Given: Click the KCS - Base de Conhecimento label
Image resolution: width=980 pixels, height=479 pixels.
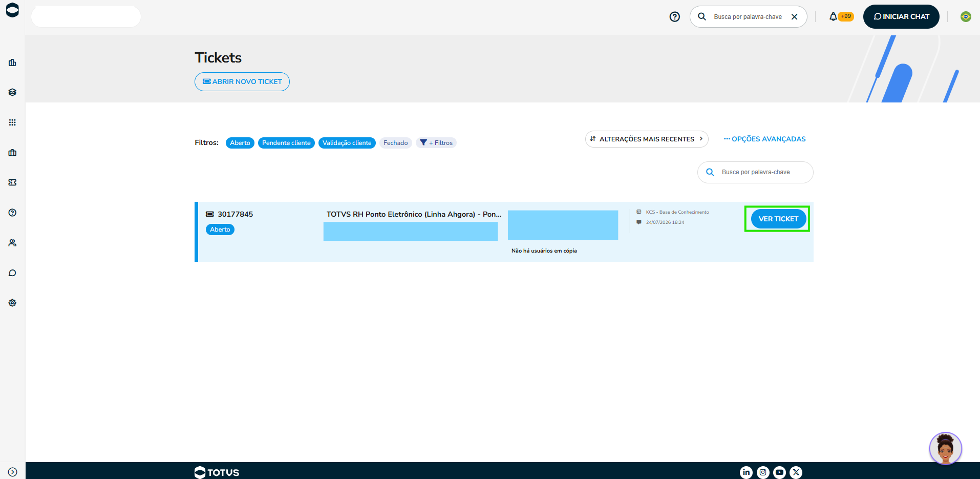Looking at the screenshot, I should click(x=677, y=212).
